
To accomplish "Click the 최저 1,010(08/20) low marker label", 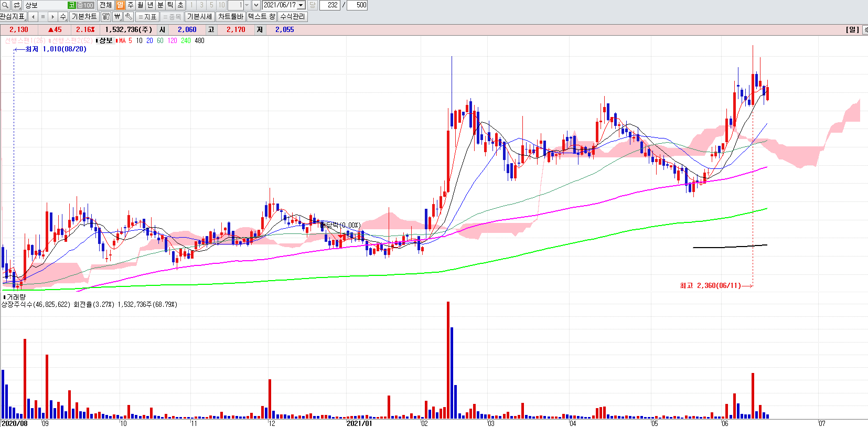I will pyautogui.click(x=56, y=49).
